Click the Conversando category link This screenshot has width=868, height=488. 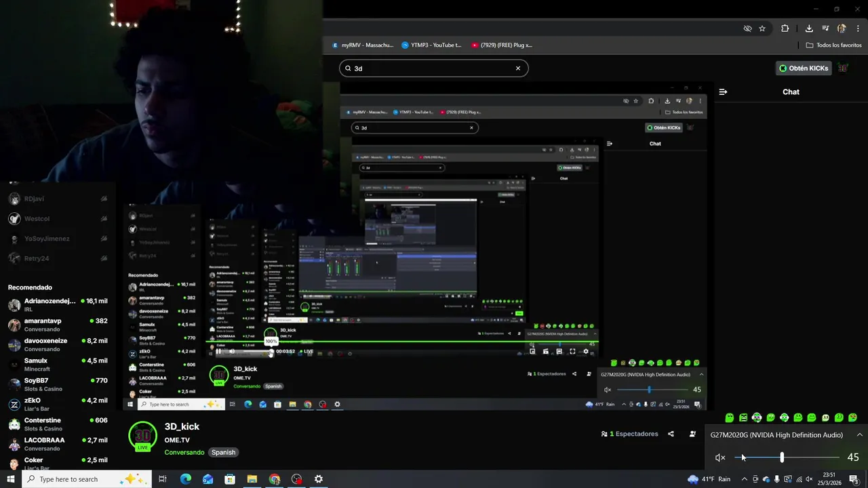click(x=184, y=452)
